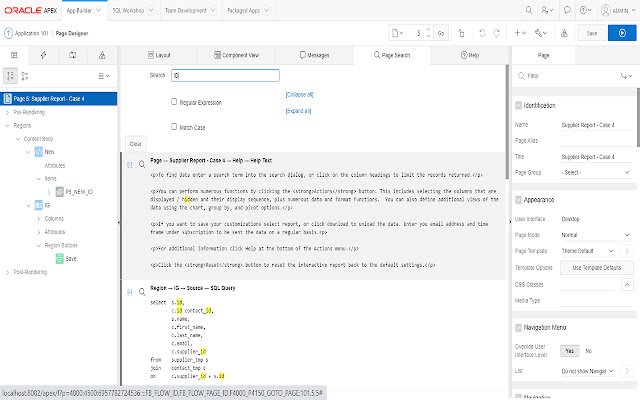Click the Shared Components icon
Screen dimensions: 640x400
pyautogui.click(x=564, y=33)
